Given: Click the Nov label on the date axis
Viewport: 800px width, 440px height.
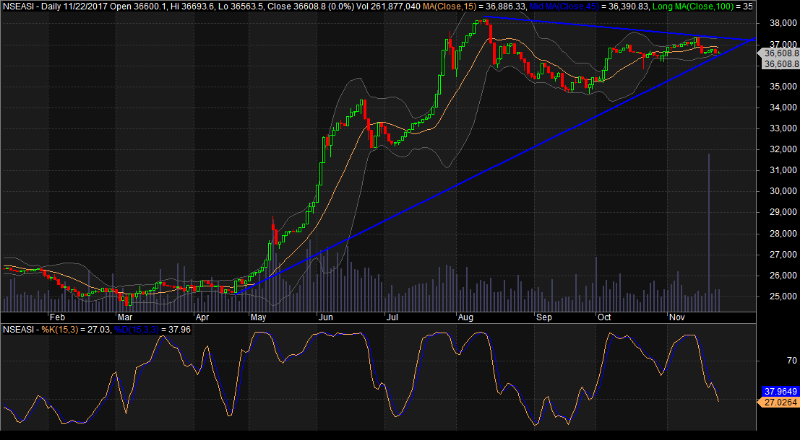Looking at the screenshot, I should coord(677,317).
